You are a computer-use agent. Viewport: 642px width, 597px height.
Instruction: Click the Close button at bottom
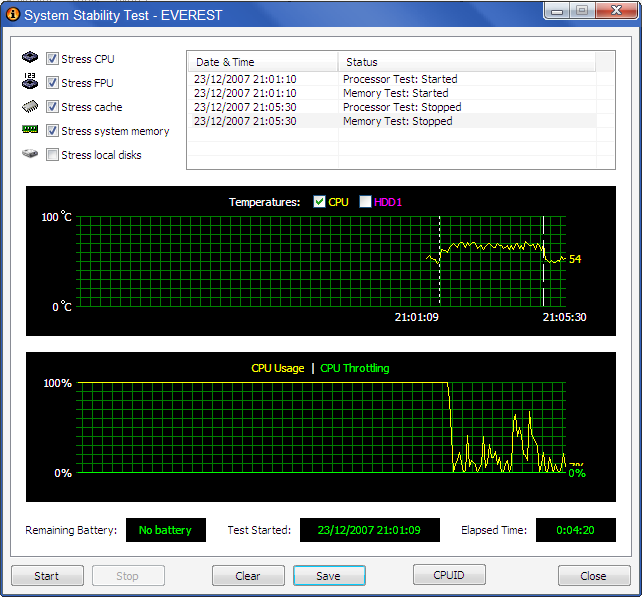pos(594,576)
